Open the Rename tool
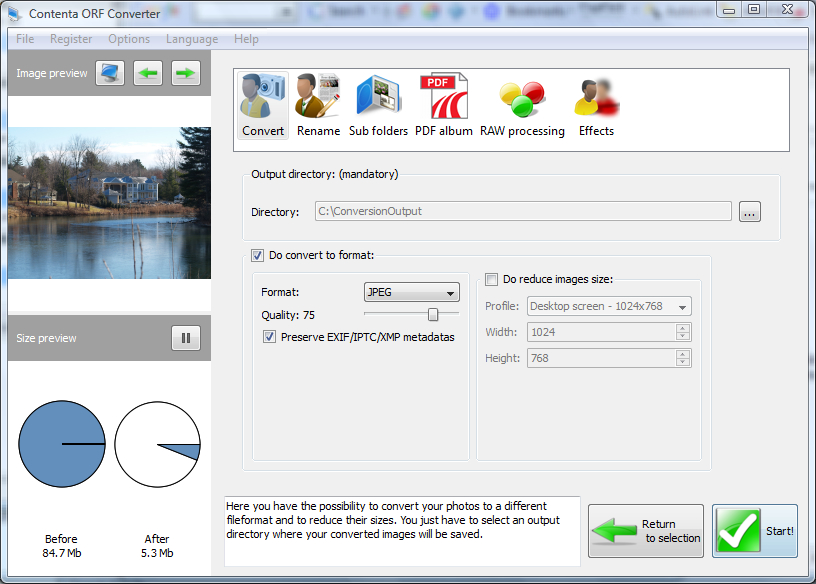The image size is (816, 584). 318,106
